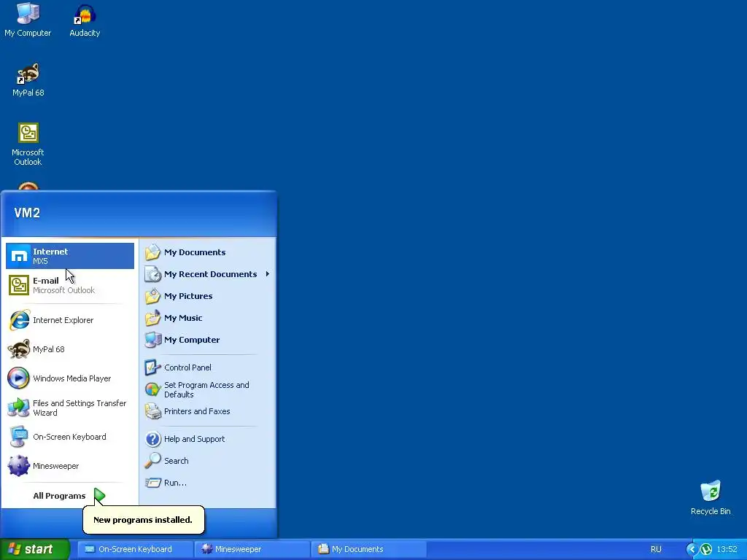Expand hidden tray icons arrow
This screenshot has width=747, height=560.
[x=692, y=550]
